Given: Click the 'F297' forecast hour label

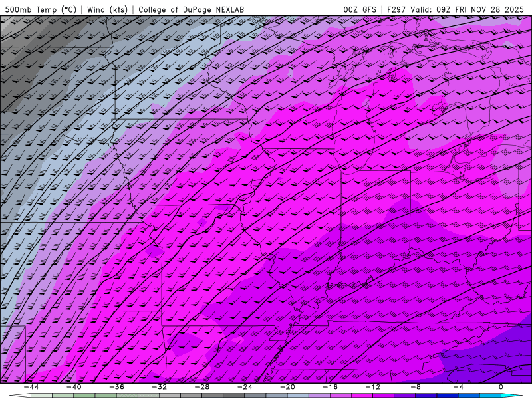Looking at the screenshot, I should (x=396, y=9).
